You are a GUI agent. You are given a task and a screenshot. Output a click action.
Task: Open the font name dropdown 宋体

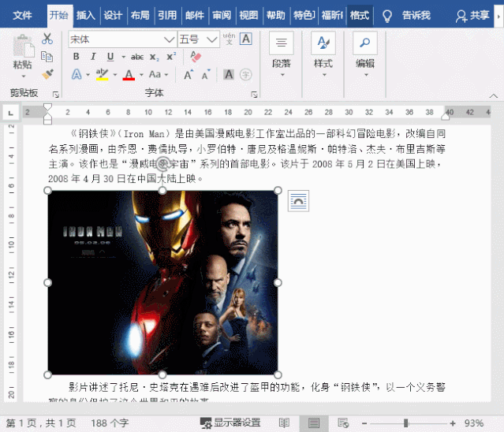click(x=169, y=39)
